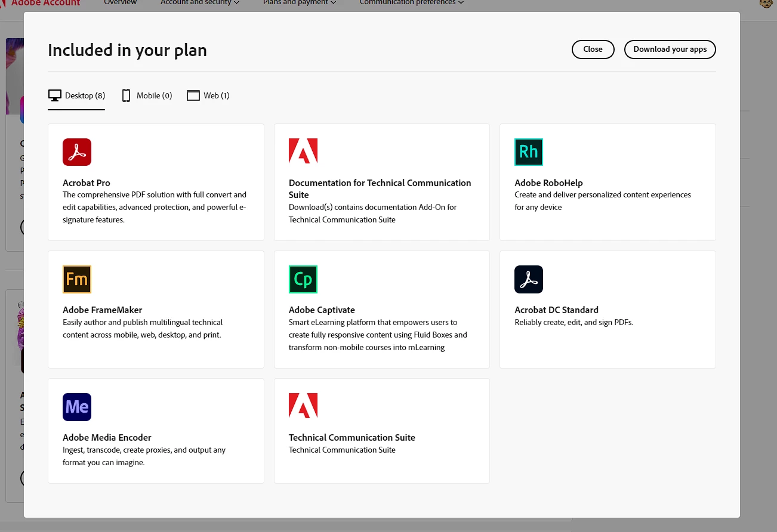Image resolution: width=777 pixels, height=532 pixels.
Task: Click FrameMaker description about multilingual technical content
Action: [143, 329]
